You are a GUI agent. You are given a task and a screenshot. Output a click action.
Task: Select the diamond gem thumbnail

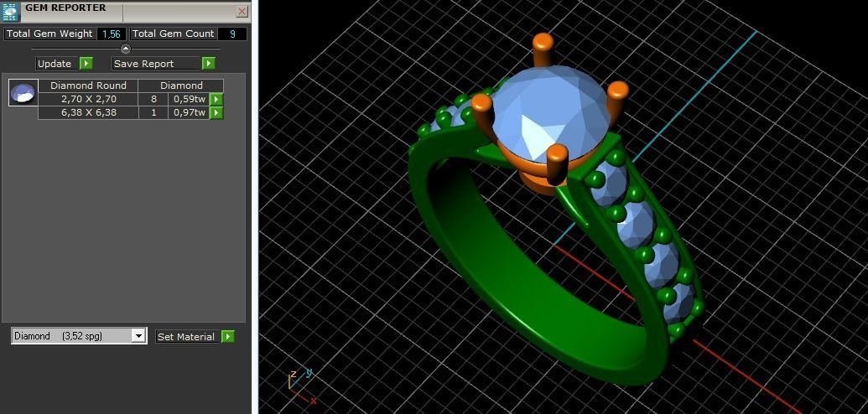[x=23, y=92]
